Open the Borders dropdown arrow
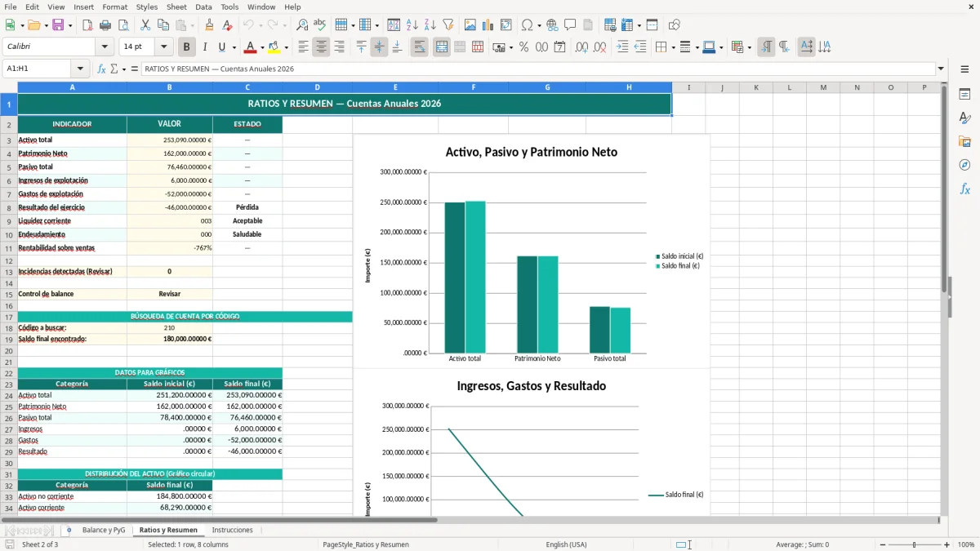This screenshot has height=551, width=980. click(x=672, y=47)
